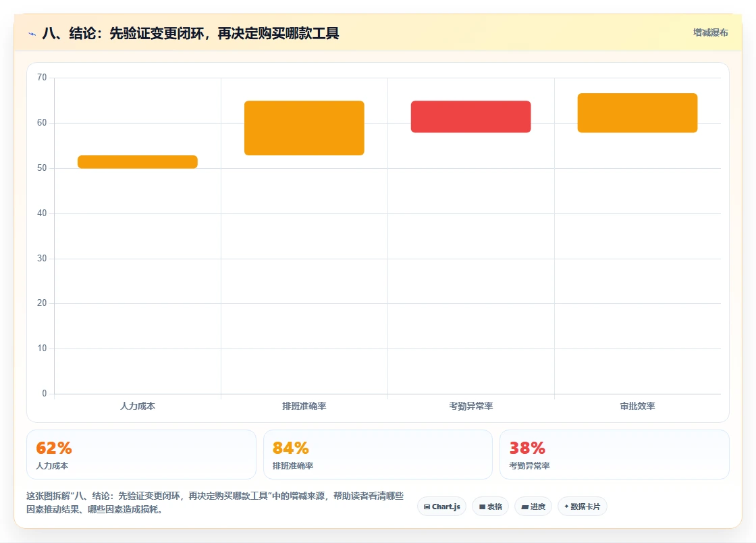Click the 考勤异常率 x-axis label
The image size is (756, 543).
470,406
